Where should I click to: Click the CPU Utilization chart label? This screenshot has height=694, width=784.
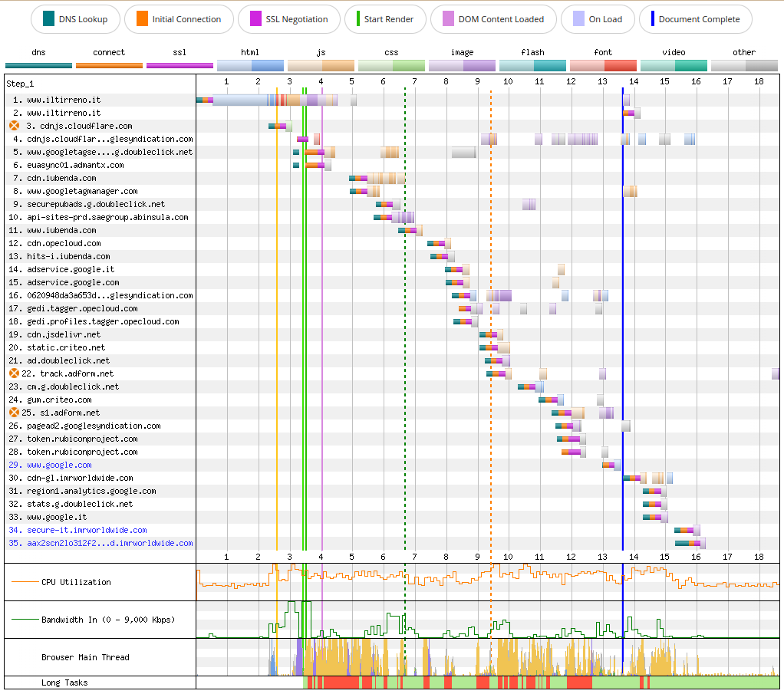(76, 582)
